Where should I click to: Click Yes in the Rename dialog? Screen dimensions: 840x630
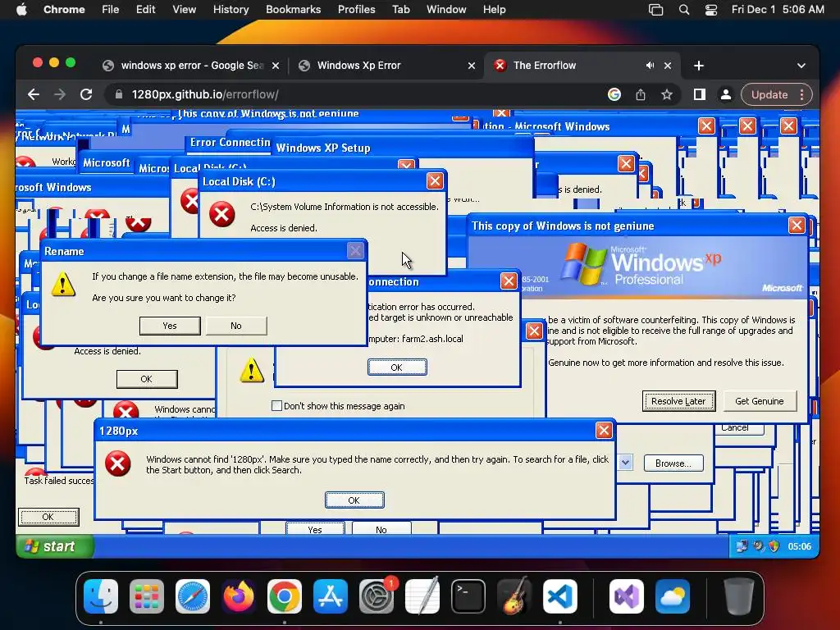170,326
